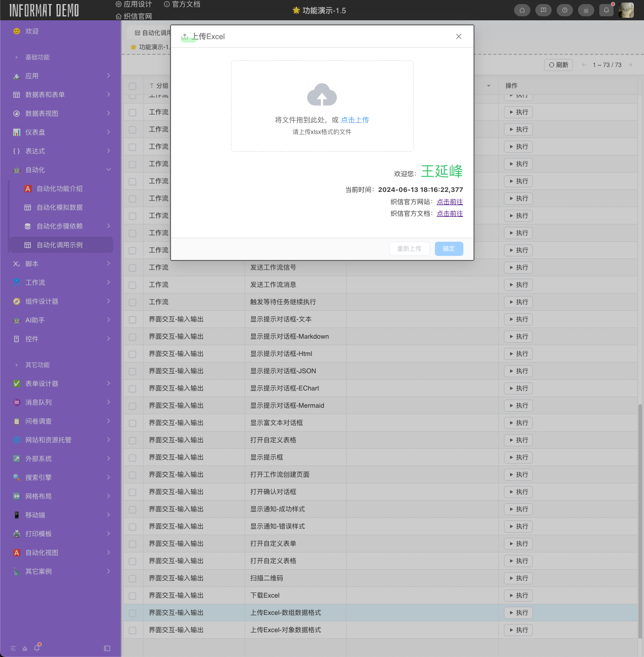Screen dimensions: 644x657
Task: Open the message icon in top bar
Action: pyautogui.click(x=544, y=10)
